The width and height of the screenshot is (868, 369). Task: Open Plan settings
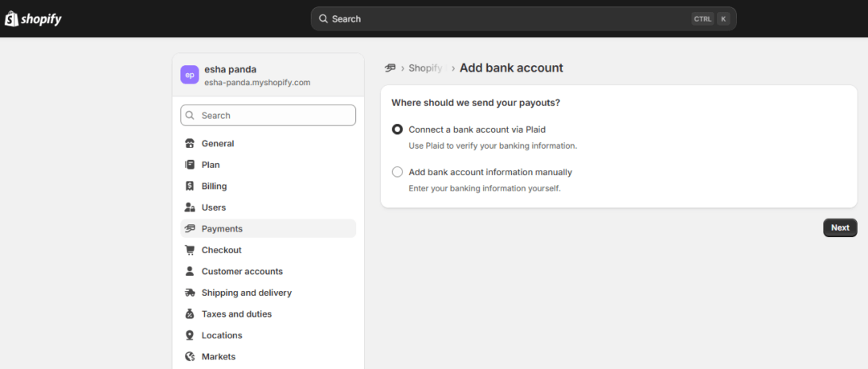point(268,165)
